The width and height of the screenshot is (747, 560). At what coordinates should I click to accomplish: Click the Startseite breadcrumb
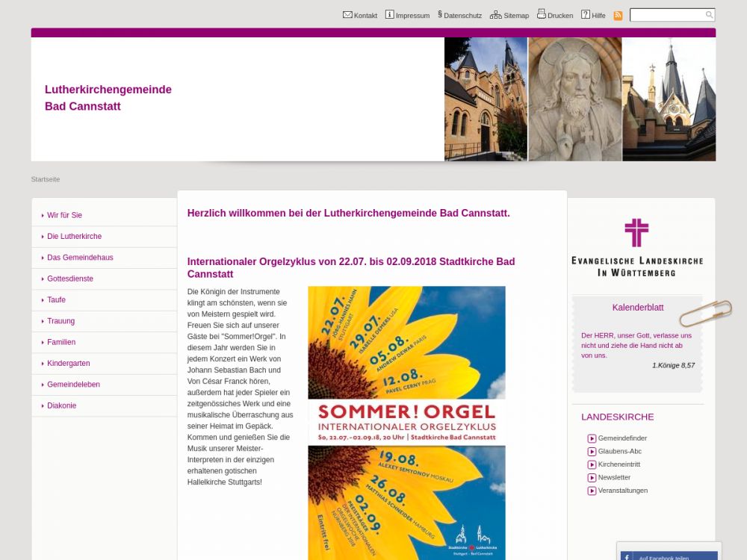(x=46, y=179)
